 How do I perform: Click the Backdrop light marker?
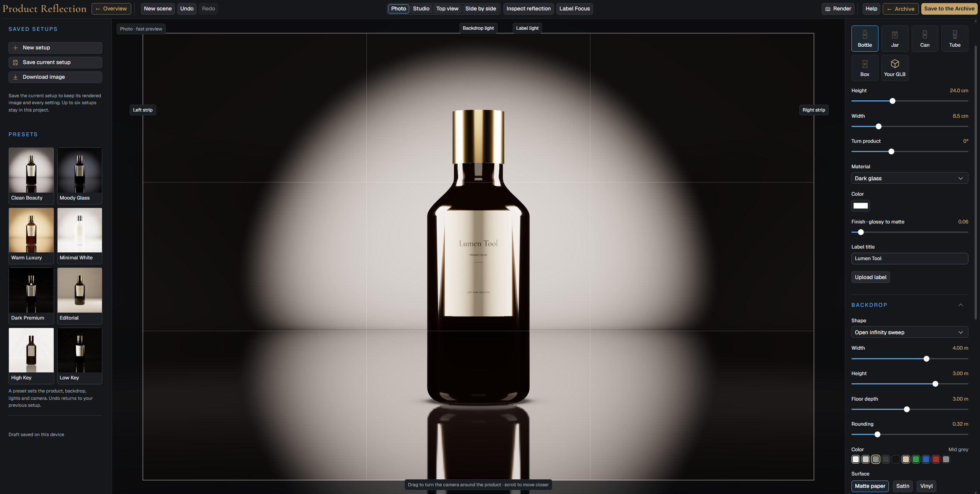pyautogui.click(x=478, y=28)
